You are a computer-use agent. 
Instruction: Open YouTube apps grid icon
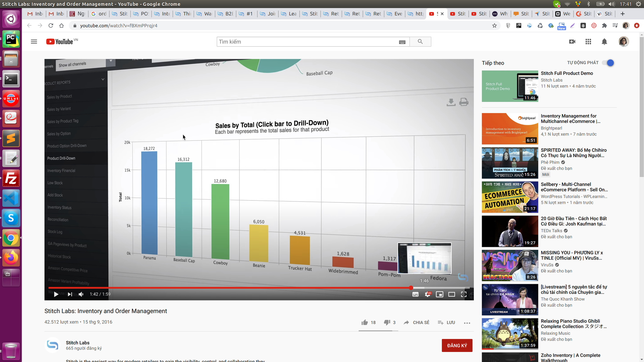(x=588, y=41)
